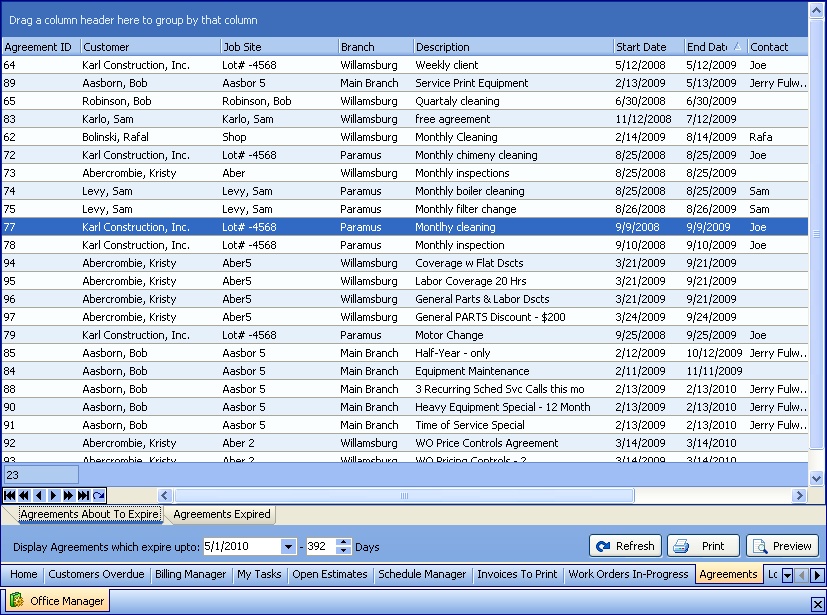The height and width of the screenshot is (615, 827).
Task: Sort by Agreement ID column header
Action: click(41, 47)
